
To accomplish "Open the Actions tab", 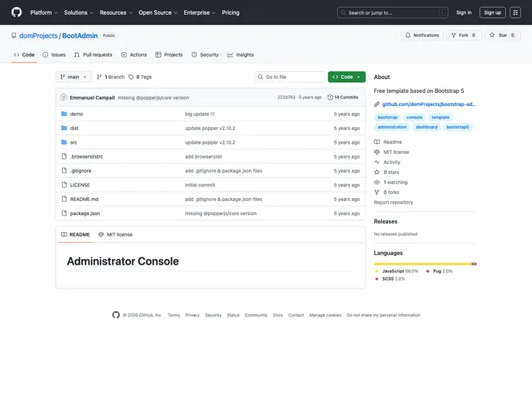I will click(134, 55).
